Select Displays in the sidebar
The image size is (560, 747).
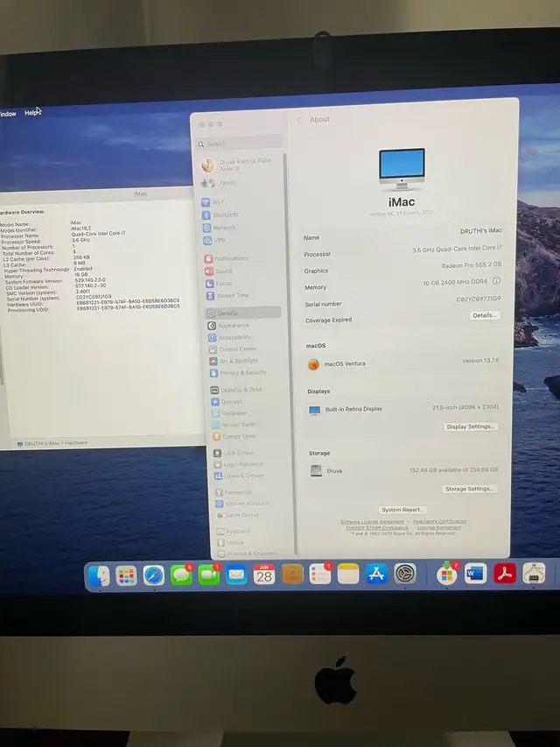click(227, 402)
